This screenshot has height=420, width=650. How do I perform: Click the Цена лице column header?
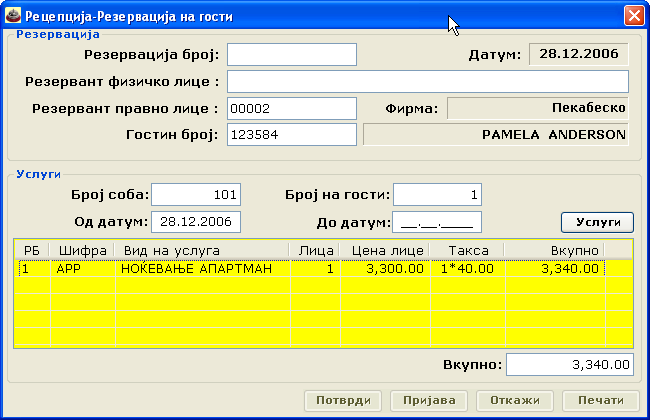(x=385, y=249)
